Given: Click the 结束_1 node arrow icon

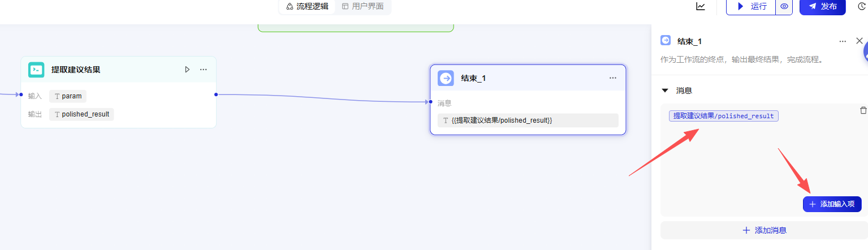Looking at the screenshot, I should pyautogui.click(x=446, y=78).
